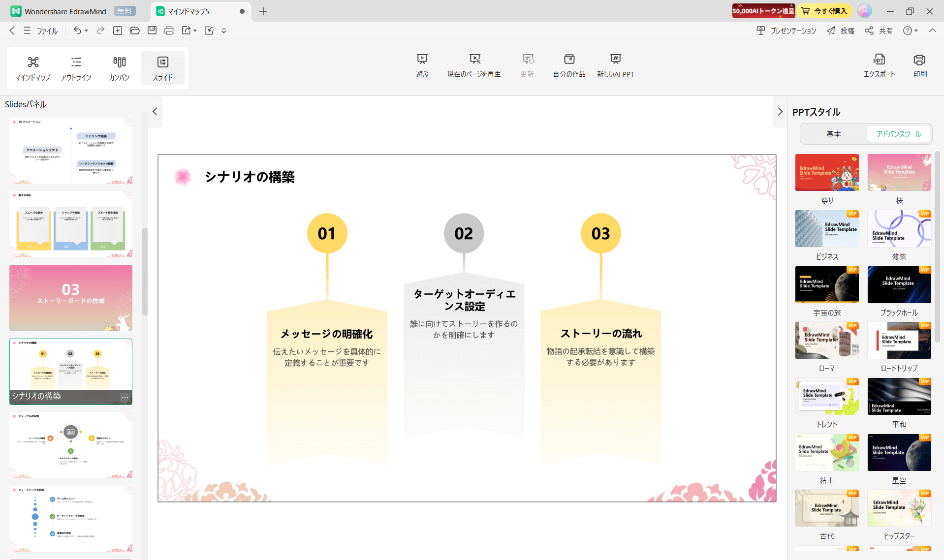Screen dimensions: 944x560
Task: Click the new document plus icon
Action: [118, 31]
